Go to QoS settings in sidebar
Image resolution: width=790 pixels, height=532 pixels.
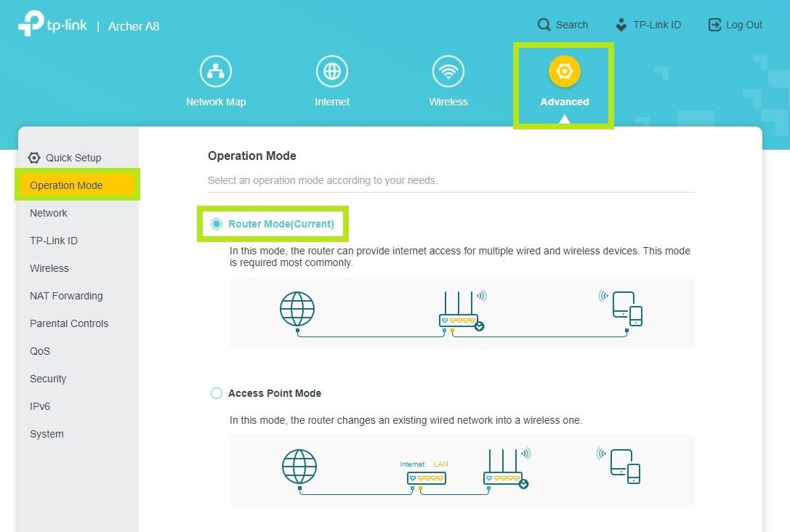click(x=40, y=351)
